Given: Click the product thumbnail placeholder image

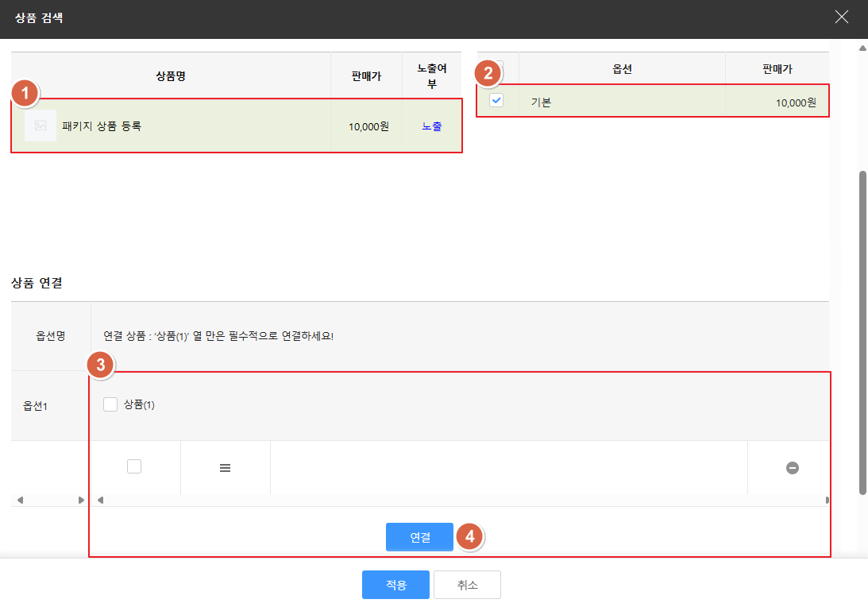Looking at the screenshot, I should tap(41, 126).
